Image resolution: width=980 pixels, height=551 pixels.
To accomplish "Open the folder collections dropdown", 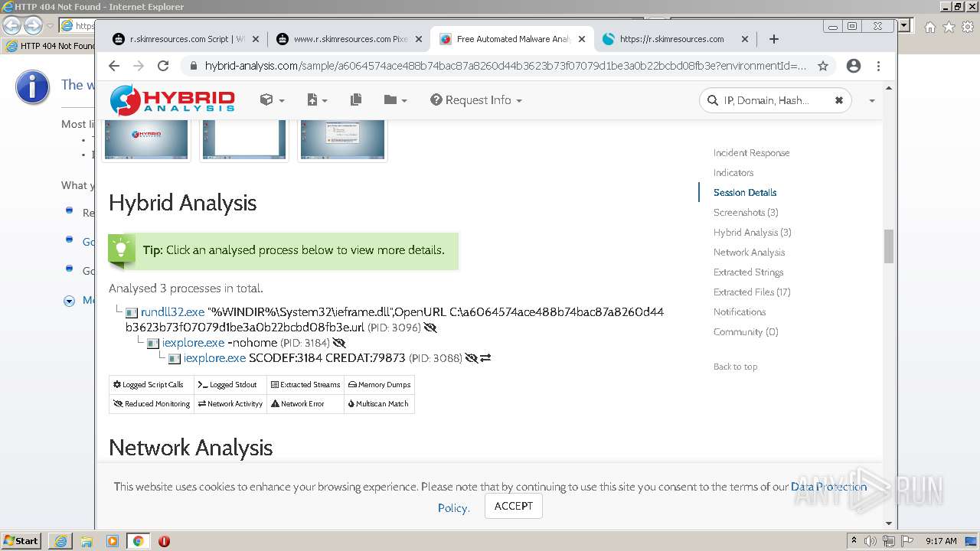I will pyautogui.click(x=395, y=100).
